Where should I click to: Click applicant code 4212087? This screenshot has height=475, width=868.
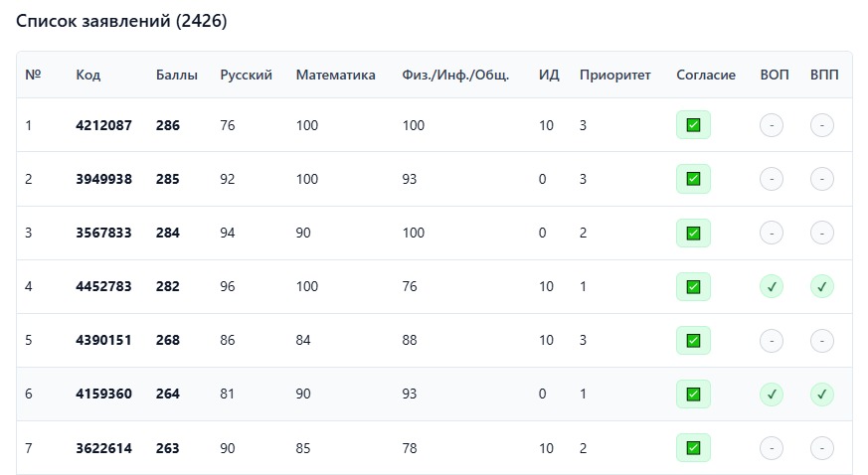click(x=103, y=125)
